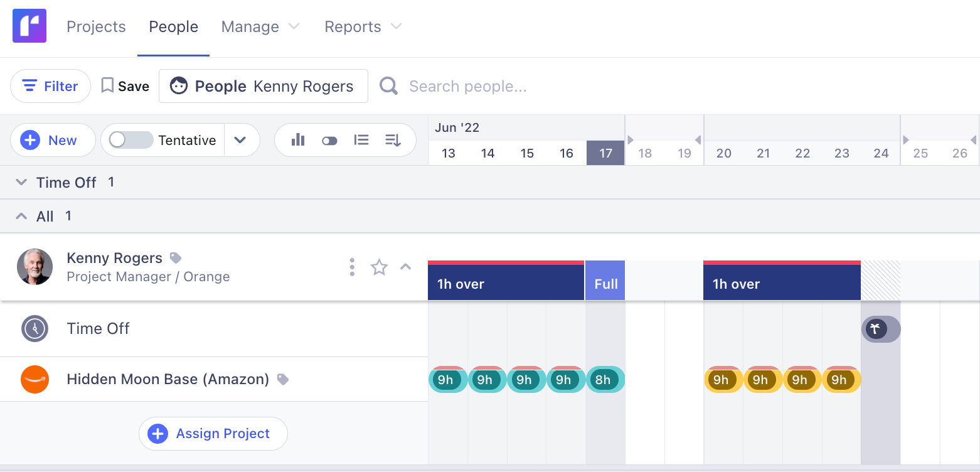Collapse the All group
This screenshot has height=472, width=980.
(x=21, y=217)
